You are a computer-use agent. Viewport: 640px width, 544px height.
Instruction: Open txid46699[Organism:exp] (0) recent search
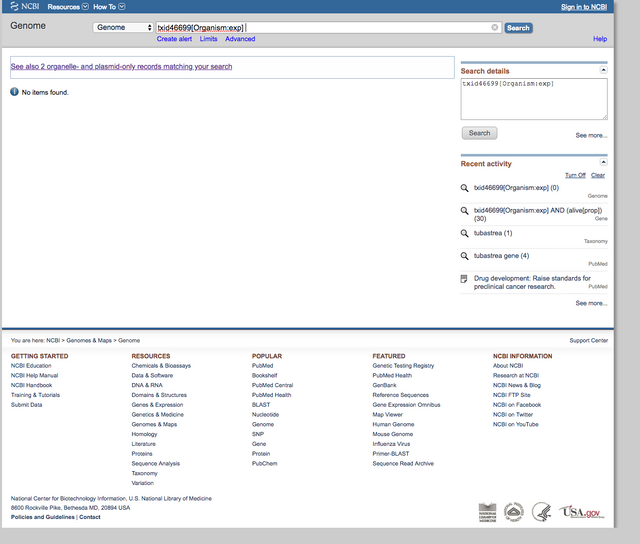pos(516,188)
